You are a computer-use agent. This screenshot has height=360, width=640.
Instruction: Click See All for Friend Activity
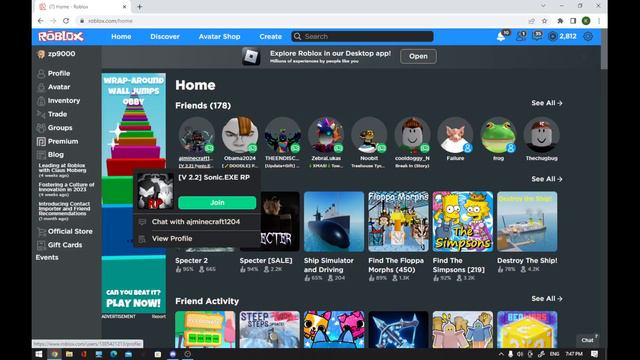[x=547, y=299]
